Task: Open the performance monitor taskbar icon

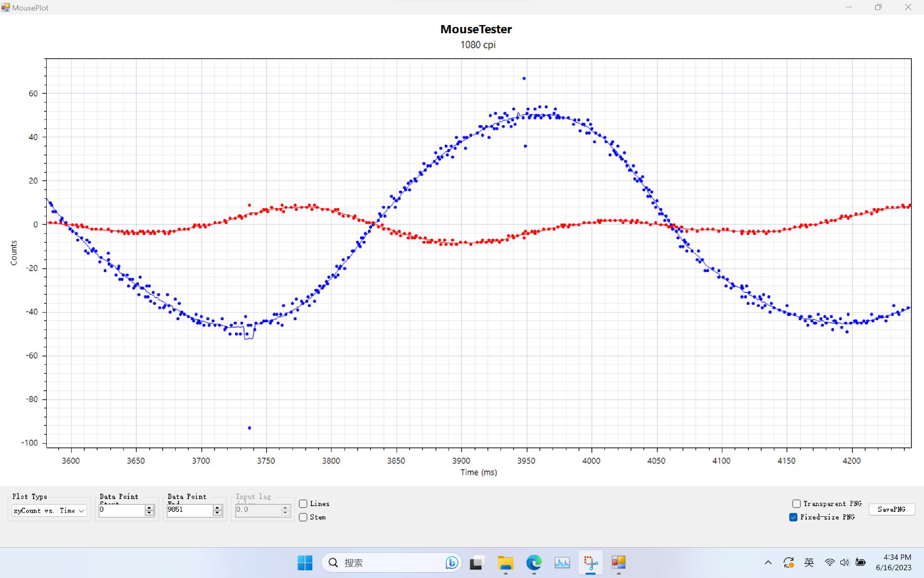Action: [x=562, y=563]
